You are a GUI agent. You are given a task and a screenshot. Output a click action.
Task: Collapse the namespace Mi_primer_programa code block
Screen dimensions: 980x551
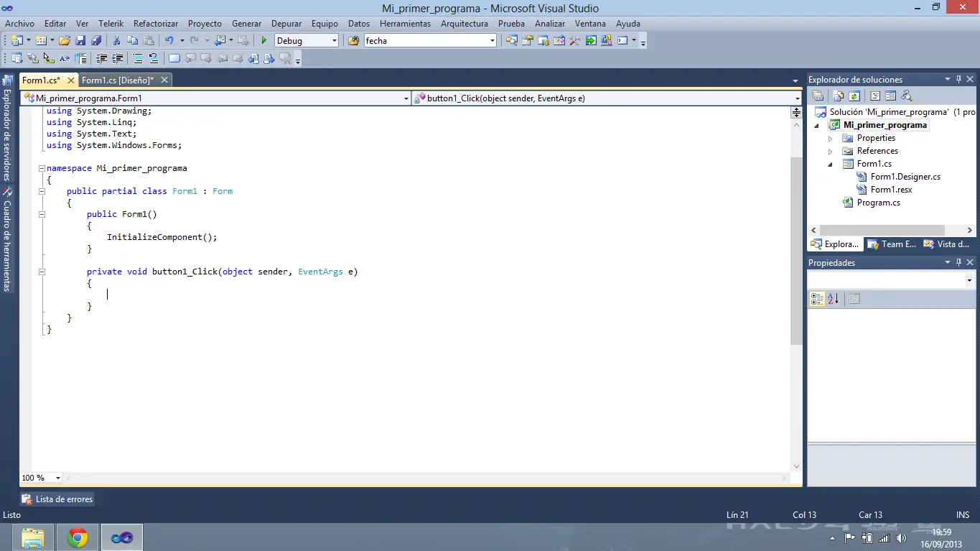[42, 168]
